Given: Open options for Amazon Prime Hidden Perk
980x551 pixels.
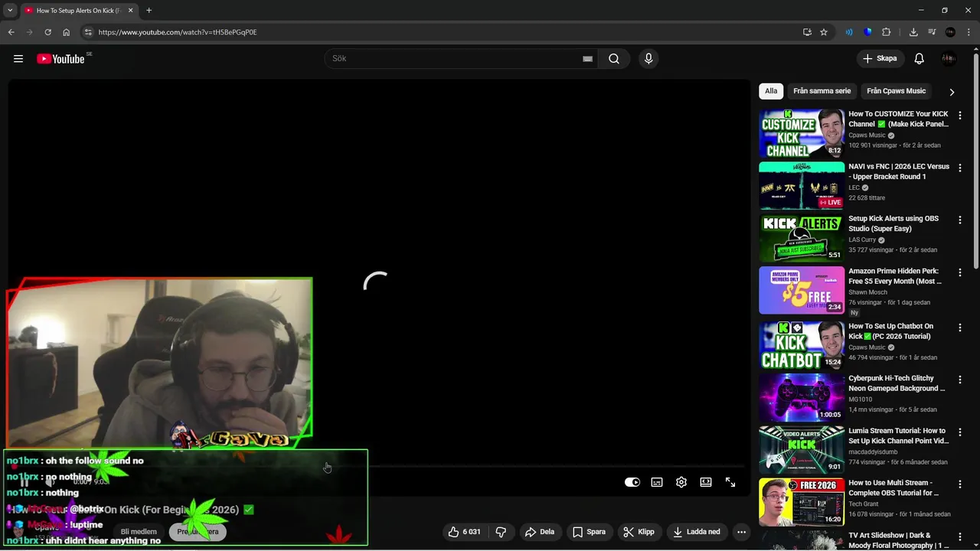Looking at the screenshot, I should coord(960,272).
